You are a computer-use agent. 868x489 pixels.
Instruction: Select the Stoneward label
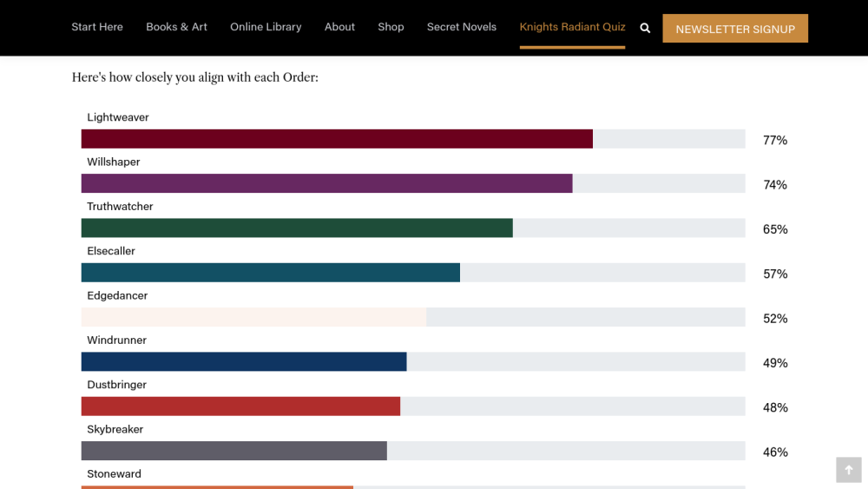click(114, 474)
